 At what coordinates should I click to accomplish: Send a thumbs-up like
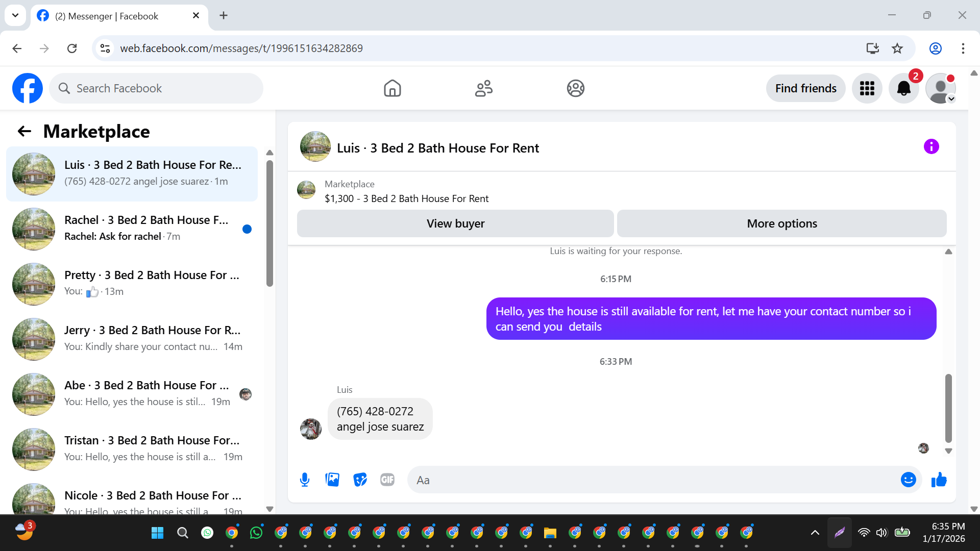click(x=939, y=480)
